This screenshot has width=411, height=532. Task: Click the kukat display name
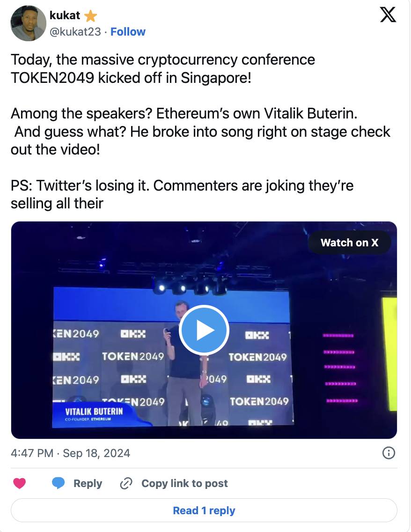[65, 16]
